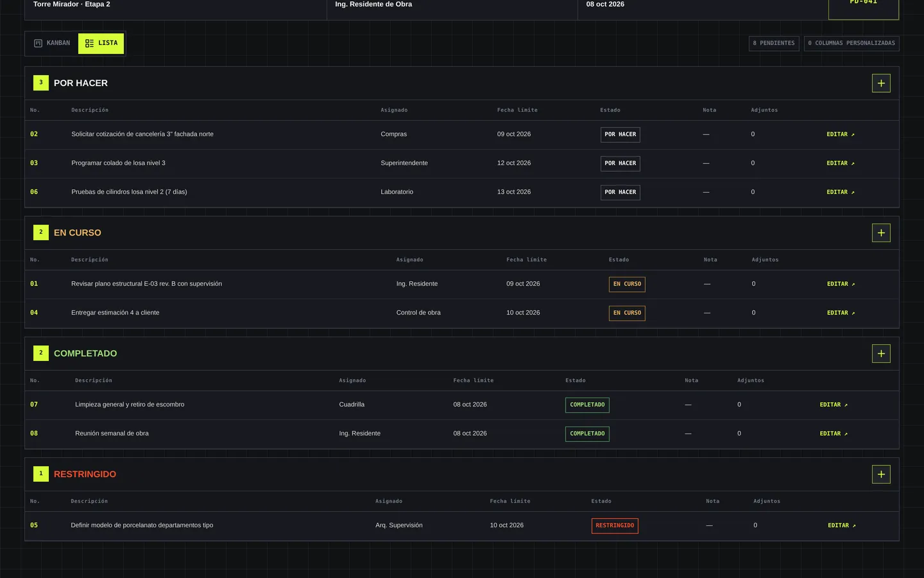
Task: Edit task 04 entregar estimación
Action: 841,313
